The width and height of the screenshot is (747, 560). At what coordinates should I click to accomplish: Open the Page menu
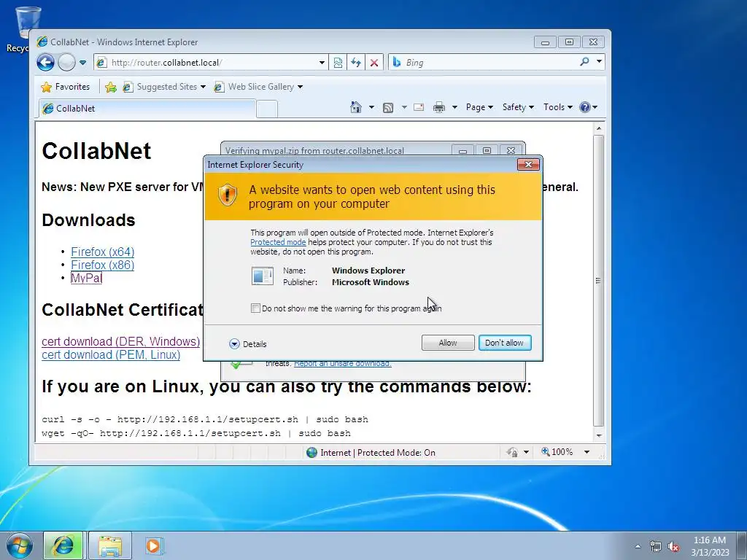coord(479,107)
